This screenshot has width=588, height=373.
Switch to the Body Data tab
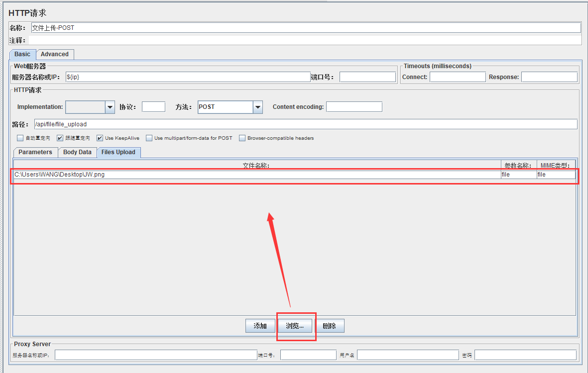77,152
